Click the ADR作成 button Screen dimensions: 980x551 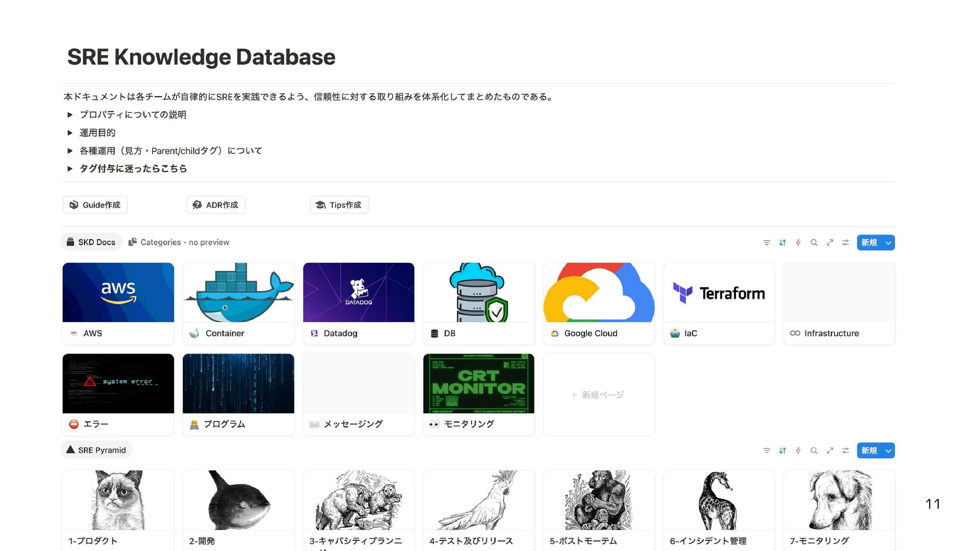tap(216, 205)
